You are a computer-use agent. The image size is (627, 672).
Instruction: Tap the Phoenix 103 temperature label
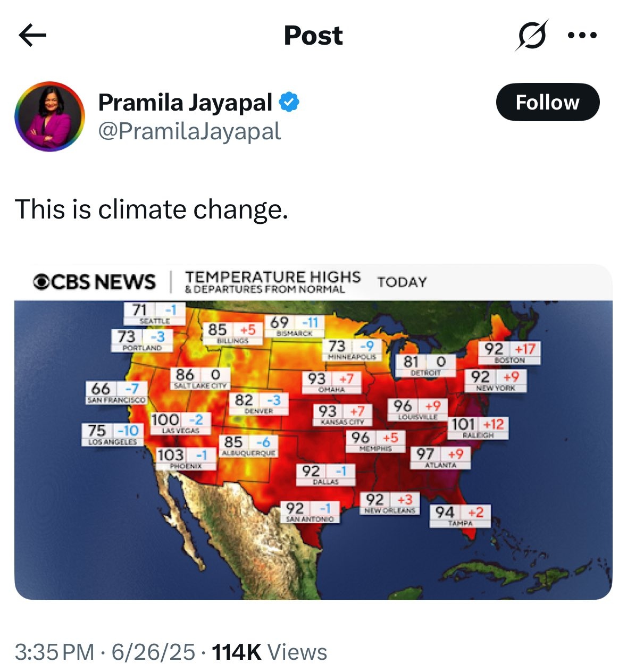186,458
